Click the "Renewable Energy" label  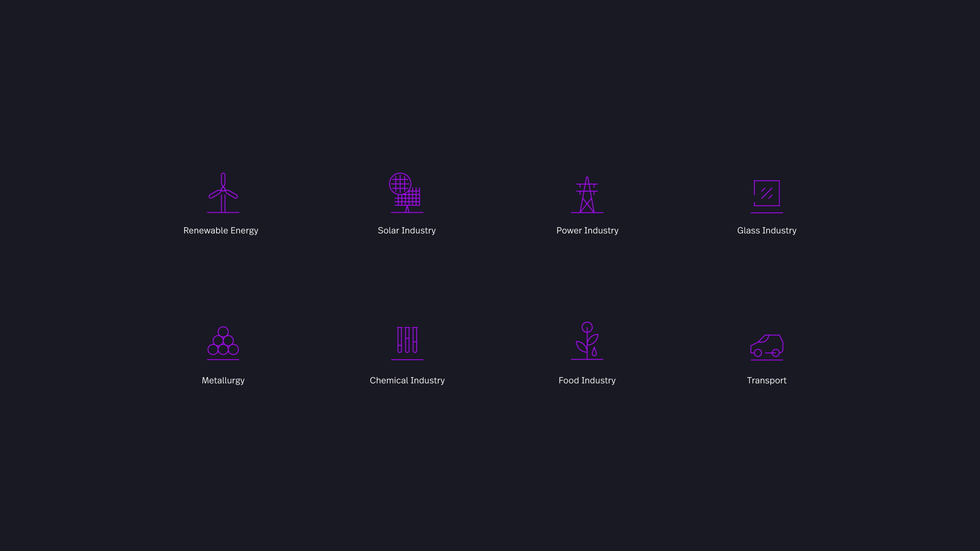[221, 231]
